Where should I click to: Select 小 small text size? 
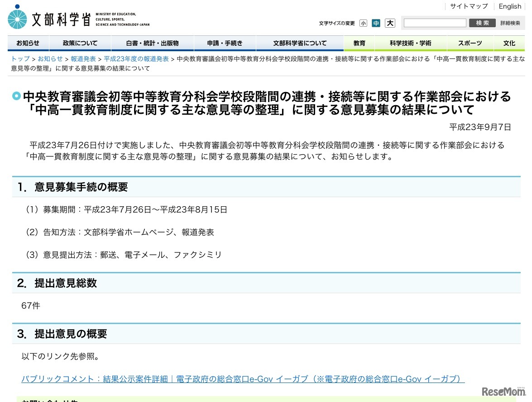(x=363, y=23)
